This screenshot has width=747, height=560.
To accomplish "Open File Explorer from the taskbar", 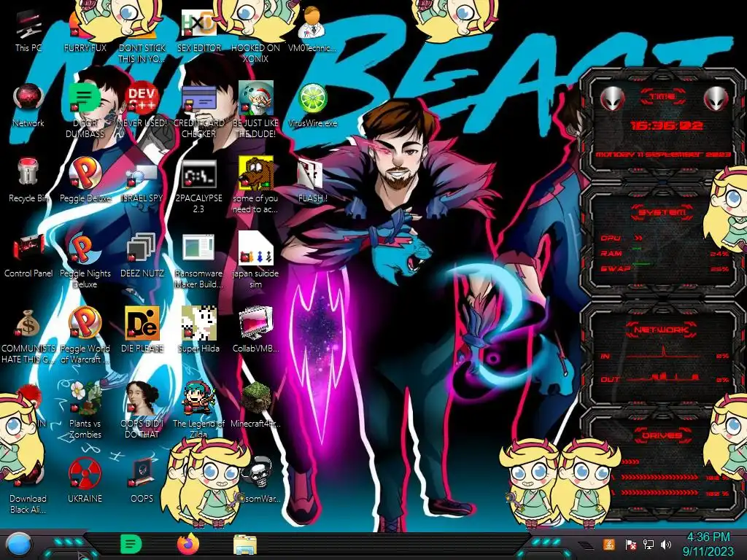I will 245,545.
